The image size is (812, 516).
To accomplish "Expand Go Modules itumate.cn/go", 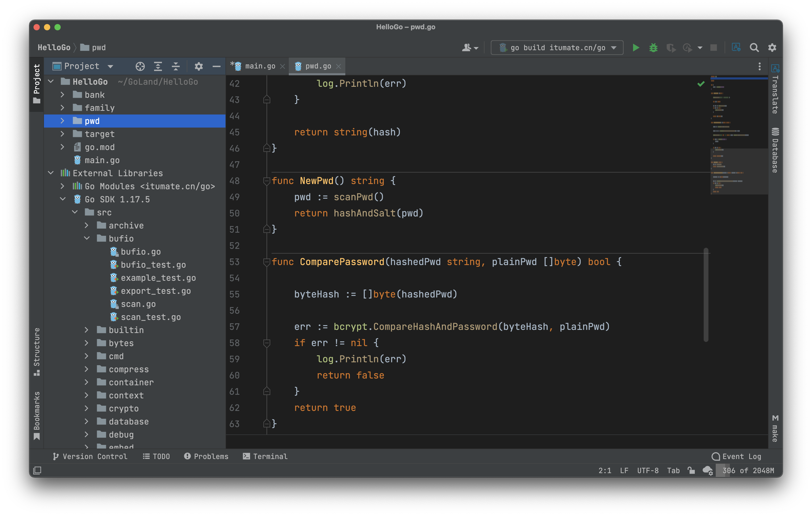I will [x=62, y=186].
